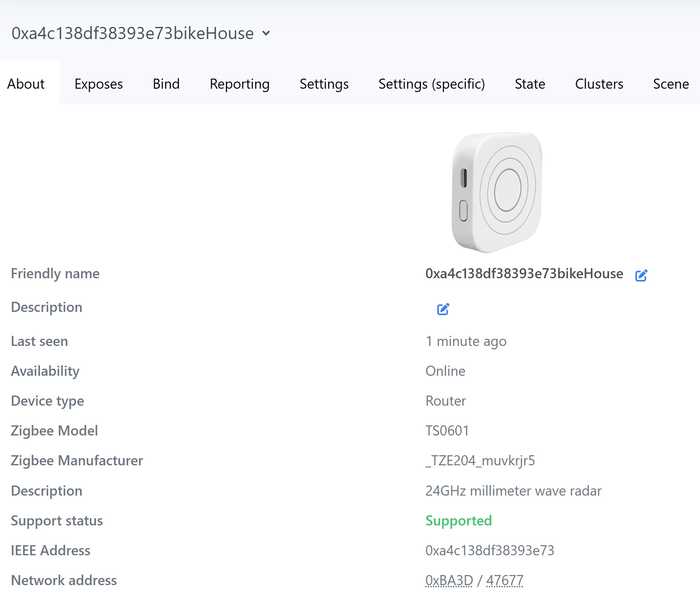This screenshot has width=700, height=591.
Task: View the State tab
Action: click(530, 84)
